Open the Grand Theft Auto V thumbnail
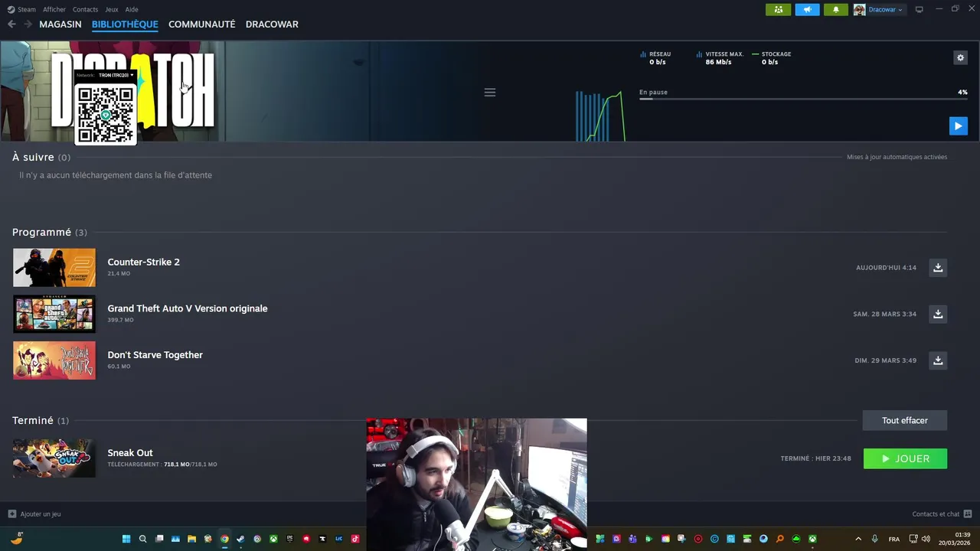This screenshot has height=551, width=980. pos(54,314)
